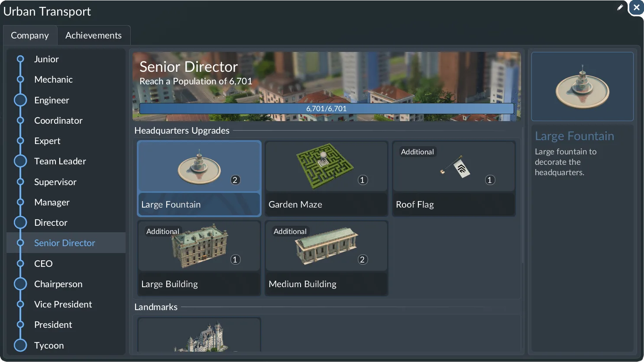Click the population progress bar 6,701/6,701

pyautogui.click(x=327, y=109)
